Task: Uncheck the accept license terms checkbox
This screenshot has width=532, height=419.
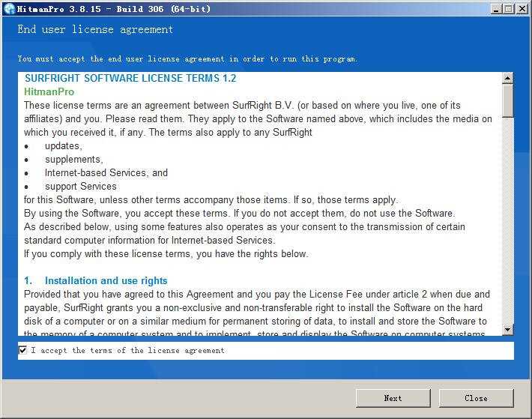Action: pyautogui.click(x=22, y=350)
